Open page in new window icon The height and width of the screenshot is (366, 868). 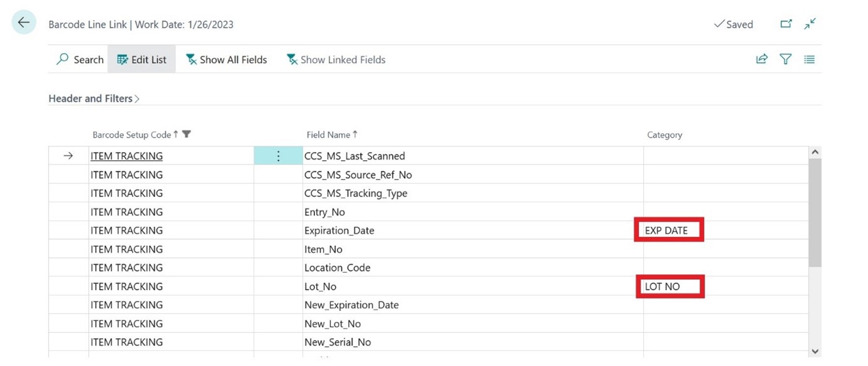point(786,24)
